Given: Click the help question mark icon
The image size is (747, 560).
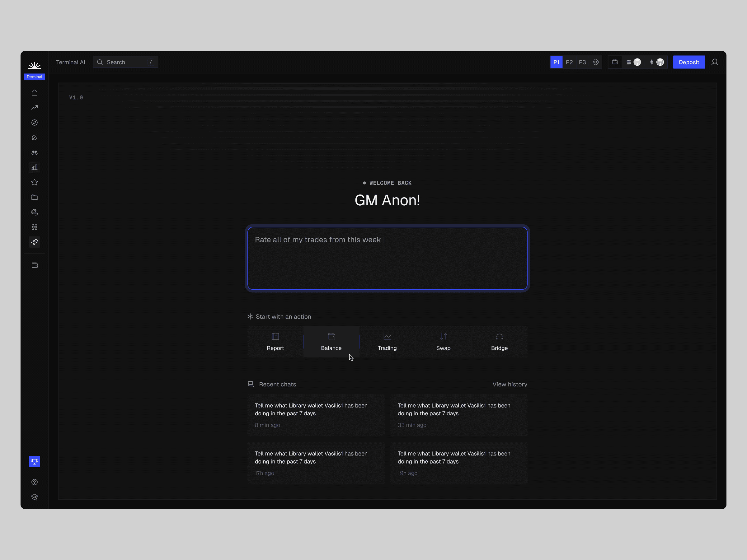Looking at the screenshot, I should pyautogui.click(x=35, y=482).
